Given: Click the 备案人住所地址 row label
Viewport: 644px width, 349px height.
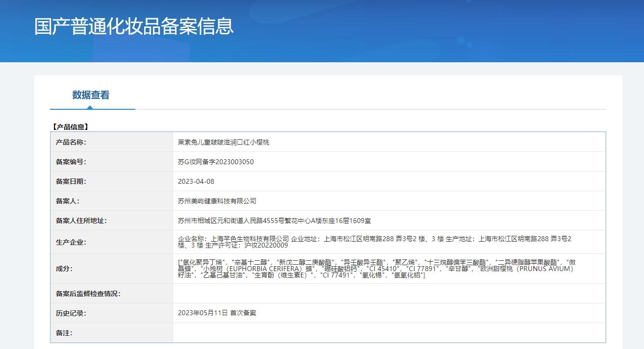Looking at the screenshot, I should coord(81,221).
